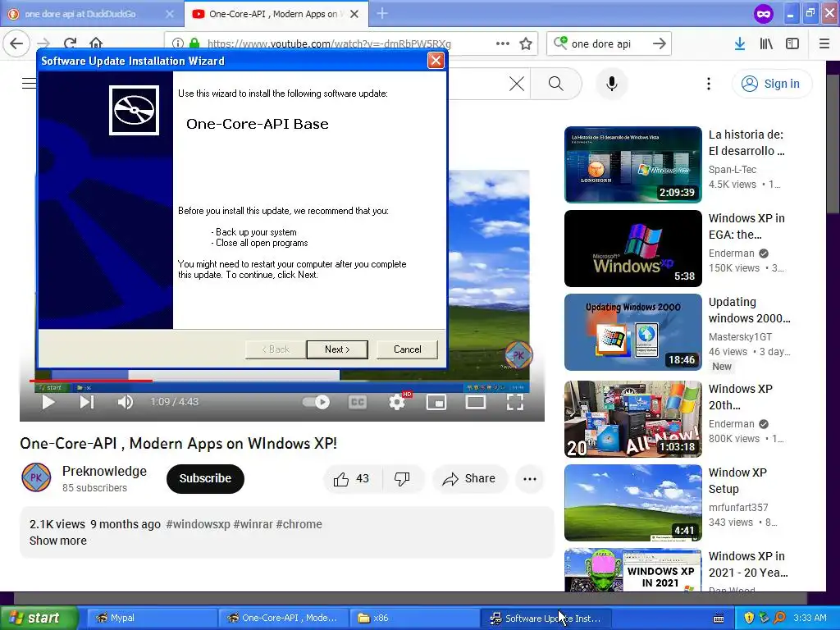Open more actions menu below video

530,479
